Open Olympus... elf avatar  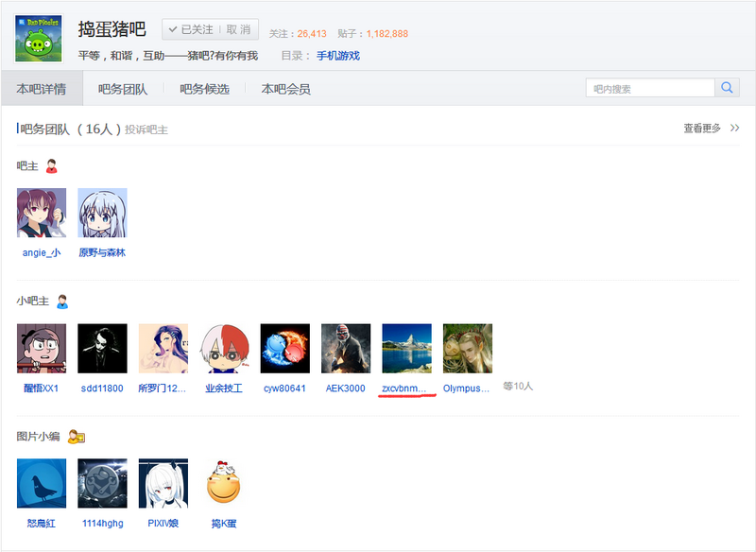point(468,348)
